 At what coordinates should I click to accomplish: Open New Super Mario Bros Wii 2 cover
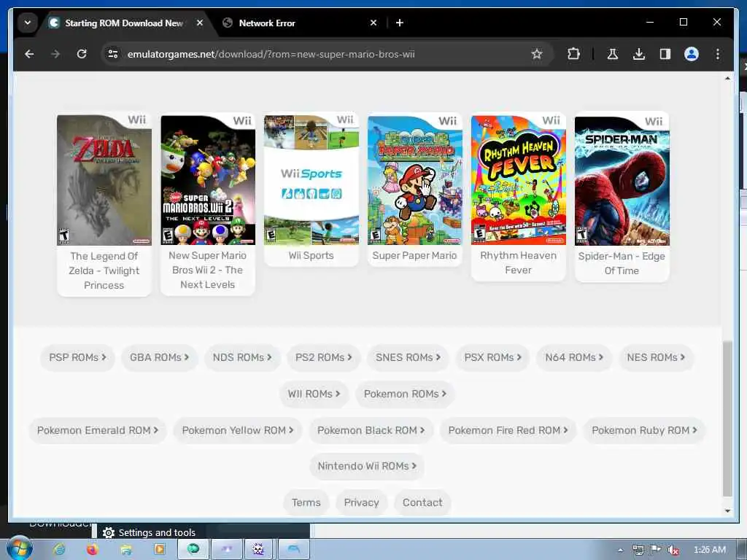(208, 180)
